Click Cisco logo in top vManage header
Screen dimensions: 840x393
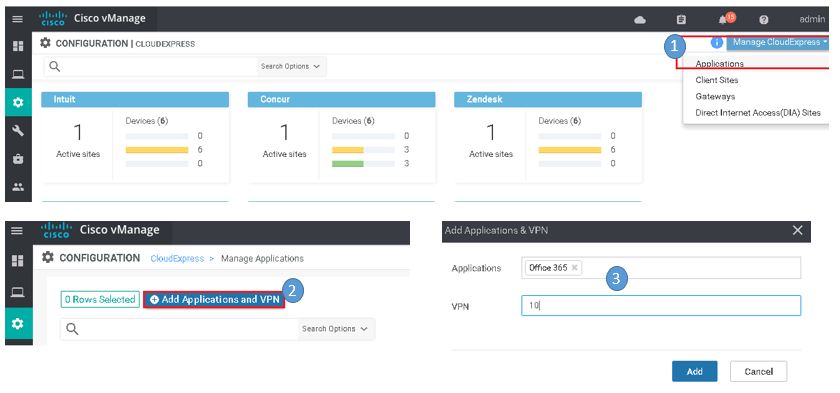point(52,18)
